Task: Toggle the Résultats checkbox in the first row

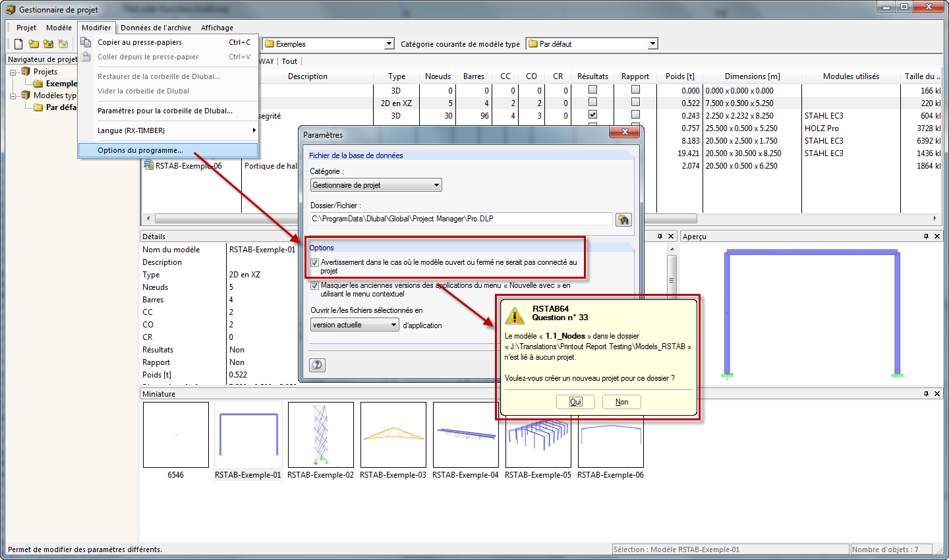Action: pos(592,90)
